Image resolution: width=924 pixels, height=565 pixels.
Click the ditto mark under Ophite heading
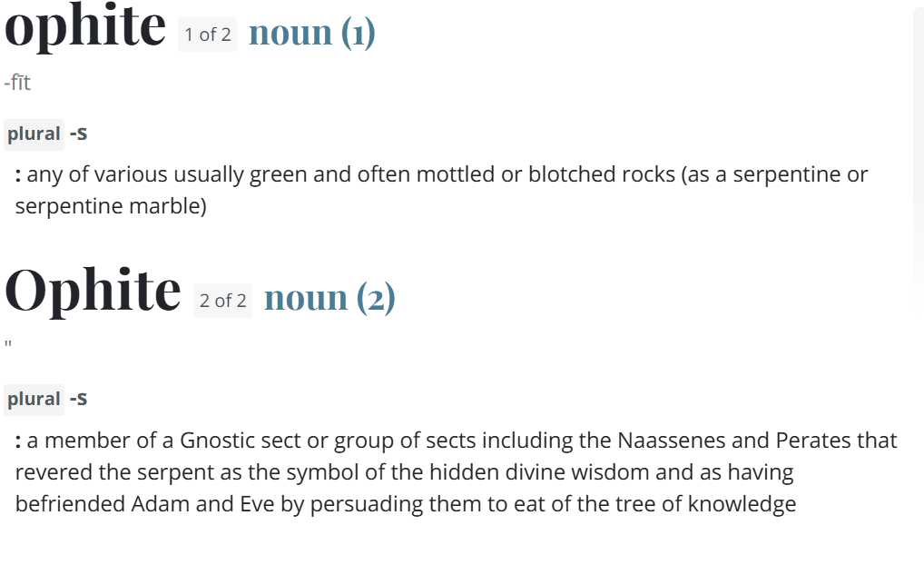[x=8, y=343]
